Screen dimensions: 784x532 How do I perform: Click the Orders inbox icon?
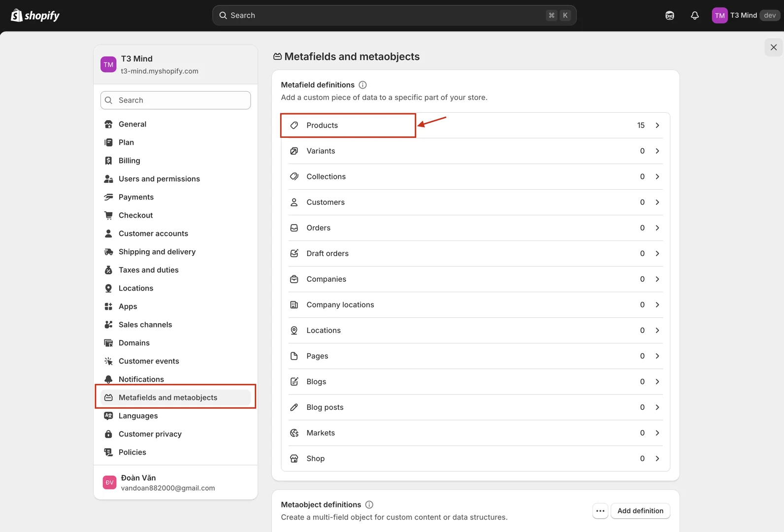click(294, 228)
